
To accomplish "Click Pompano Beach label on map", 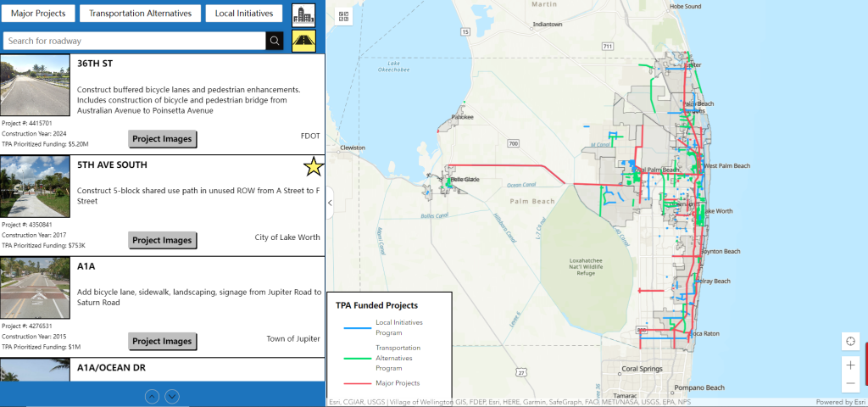I will (699, 387).
